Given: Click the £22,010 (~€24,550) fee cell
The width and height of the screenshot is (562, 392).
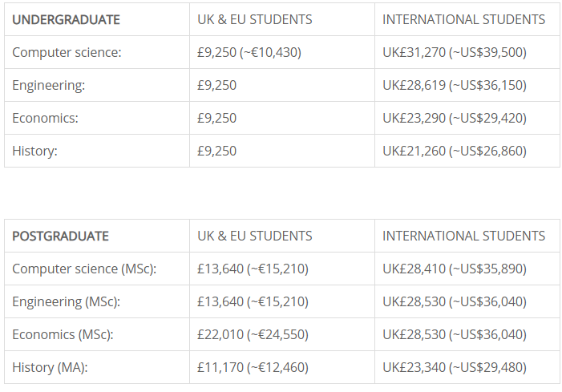Looking at the screenshot, I should click(253, 334).
